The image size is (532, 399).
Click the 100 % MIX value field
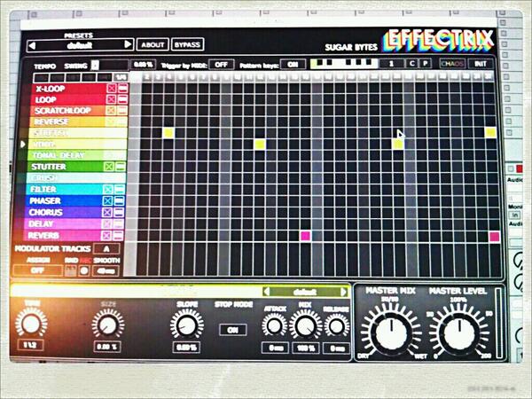[306, 348]
